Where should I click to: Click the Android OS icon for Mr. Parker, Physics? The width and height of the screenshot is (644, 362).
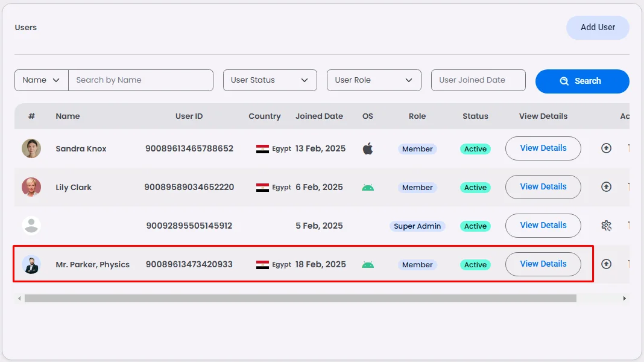coord(368,265)
